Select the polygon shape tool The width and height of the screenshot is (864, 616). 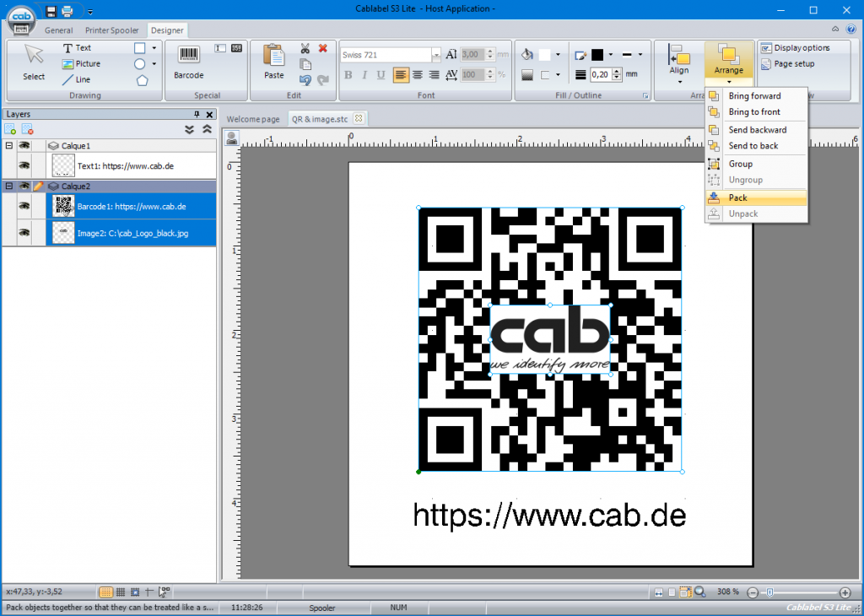142,80
